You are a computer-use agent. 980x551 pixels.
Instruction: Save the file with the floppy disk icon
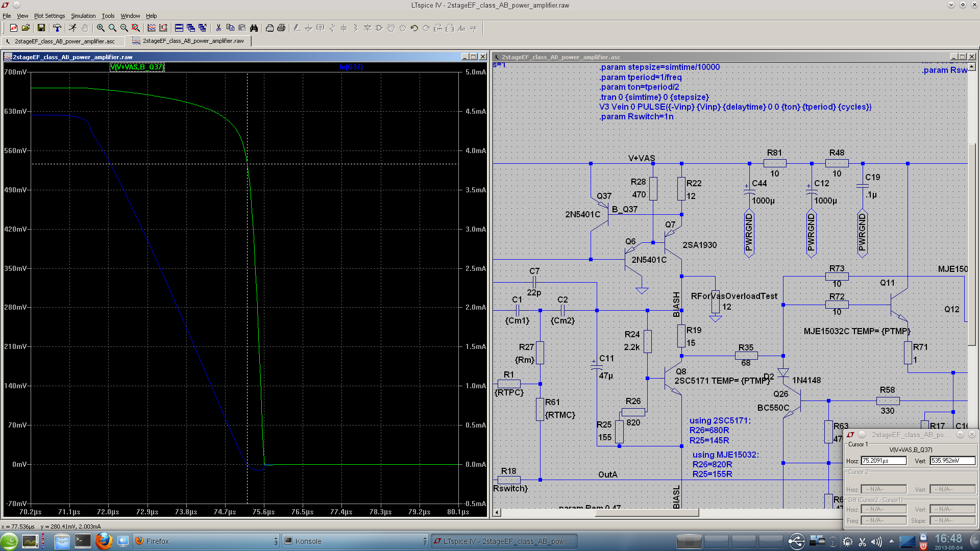point(41,28)
